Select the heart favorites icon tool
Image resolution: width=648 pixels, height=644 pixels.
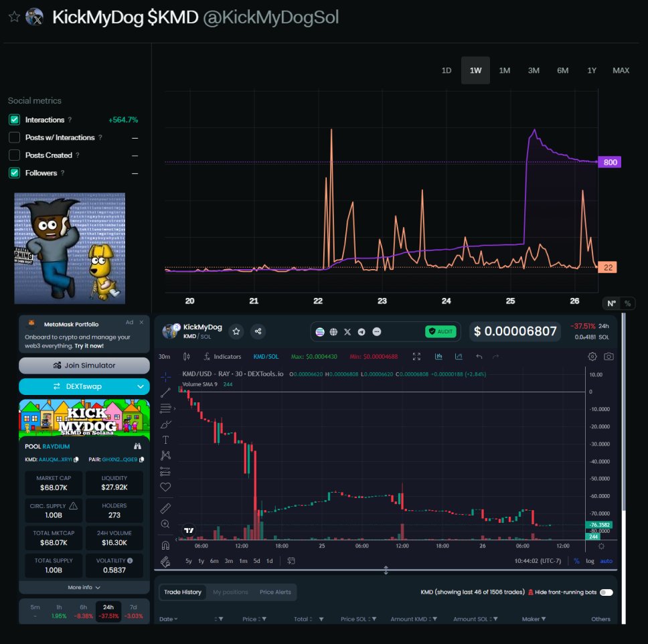[x=165, y=487]
